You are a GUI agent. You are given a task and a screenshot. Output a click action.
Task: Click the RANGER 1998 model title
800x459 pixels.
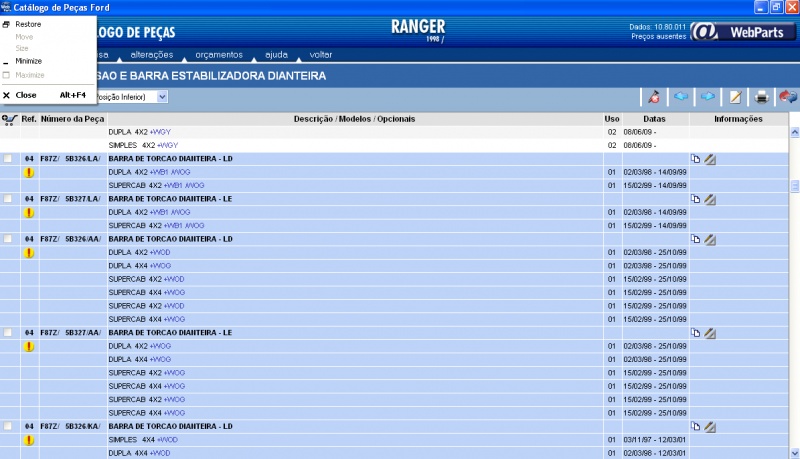[418, 31]
